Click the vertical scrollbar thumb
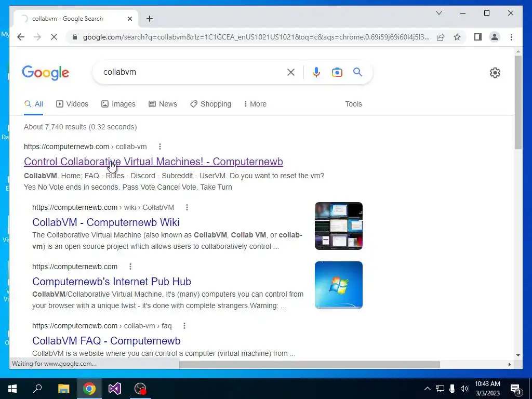Image resolution: width=532 pixels, height=399 pixels. 518,102
